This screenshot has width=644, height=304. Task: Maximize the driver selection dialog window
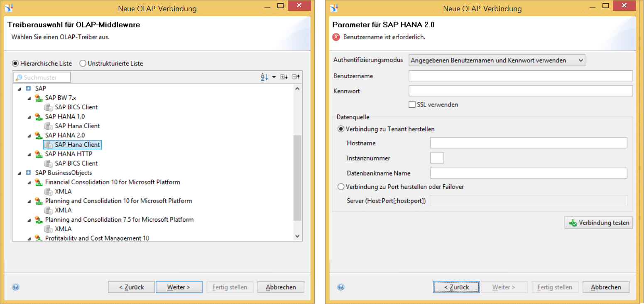[280, 5]
